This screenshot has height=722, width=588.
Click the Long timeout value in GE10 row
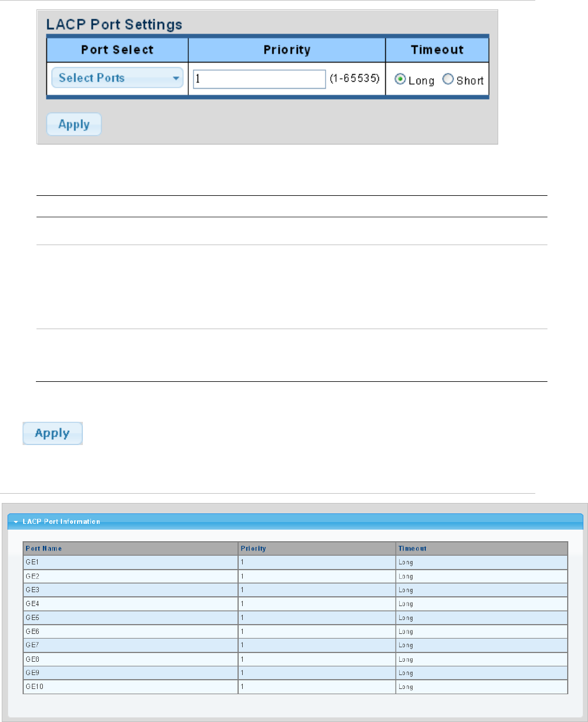click(x=406, y=687)
